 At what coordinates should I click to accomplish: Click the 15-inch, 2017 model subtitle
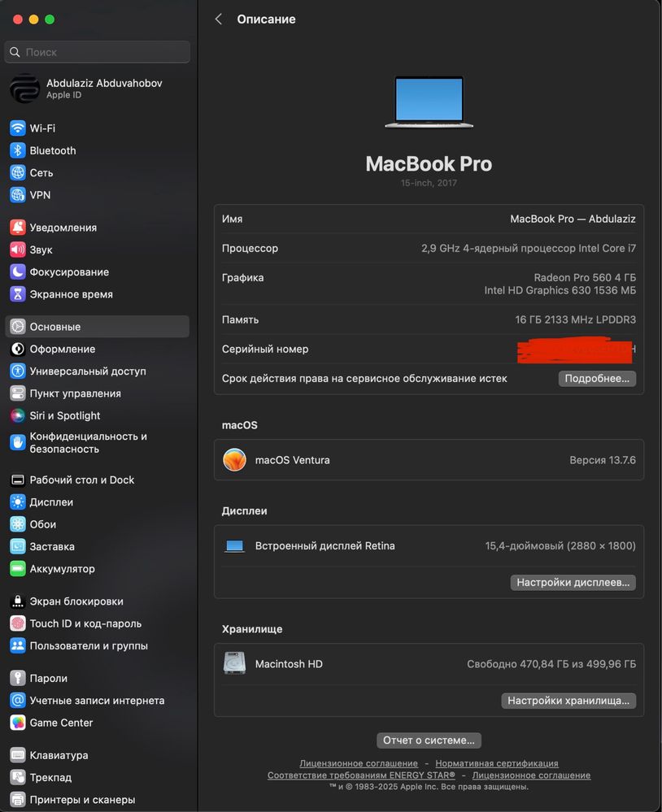[x=429, y=183]
